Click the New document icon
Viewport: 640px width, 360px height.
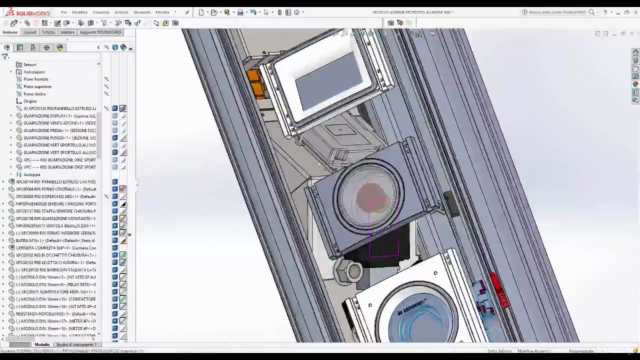coord(201,12)
